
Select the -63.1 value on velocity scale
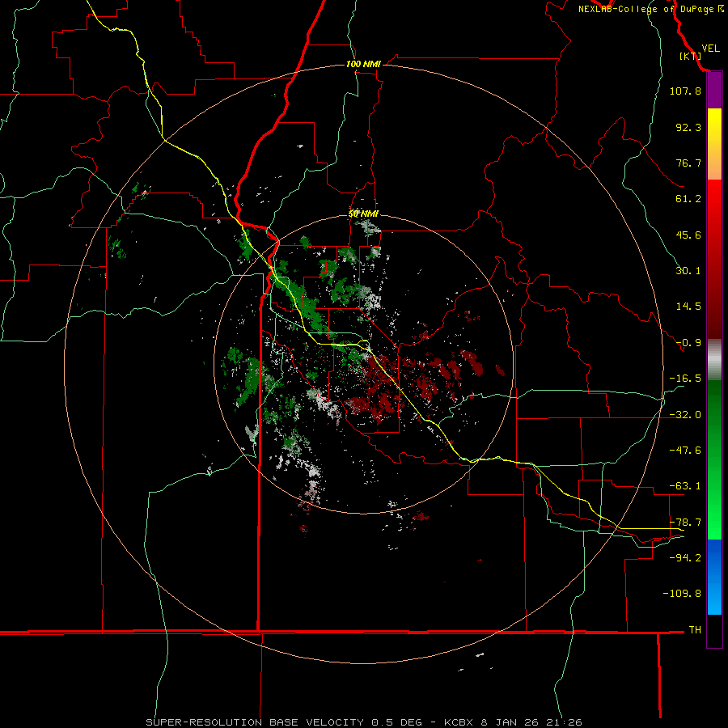(685, 486)
